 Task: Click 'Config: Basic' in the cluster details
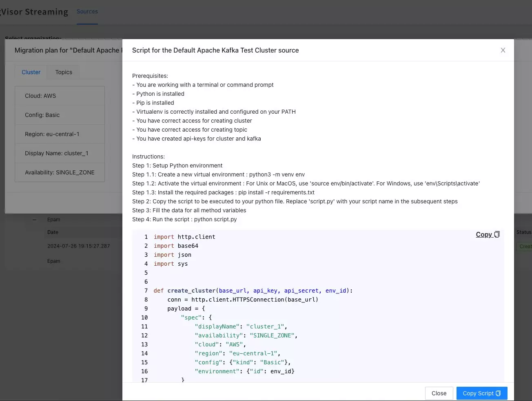pyautogui.click(x=42, y=115)
